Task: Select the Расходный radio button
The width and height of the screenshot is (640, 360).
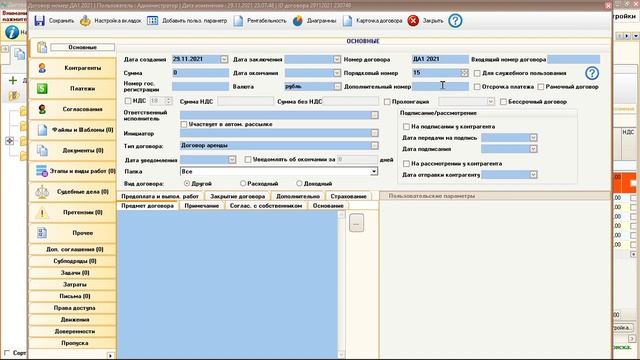Action: click(243, 184)
